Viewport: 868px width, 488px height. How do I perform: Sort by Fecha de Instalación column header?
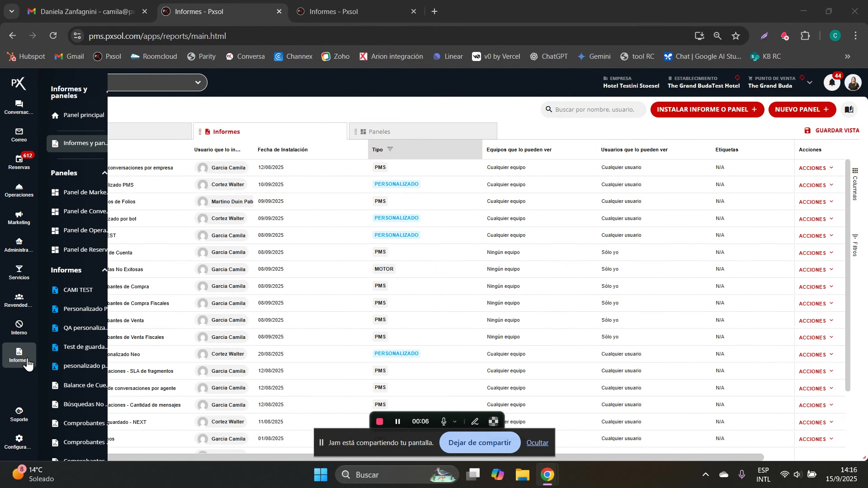tap(283, 150)
